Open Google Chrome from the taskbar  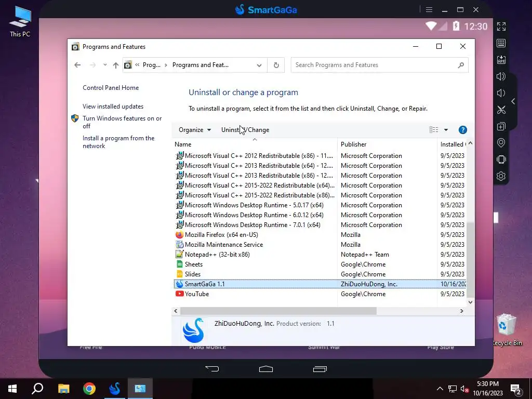click(x=89, y=389)
